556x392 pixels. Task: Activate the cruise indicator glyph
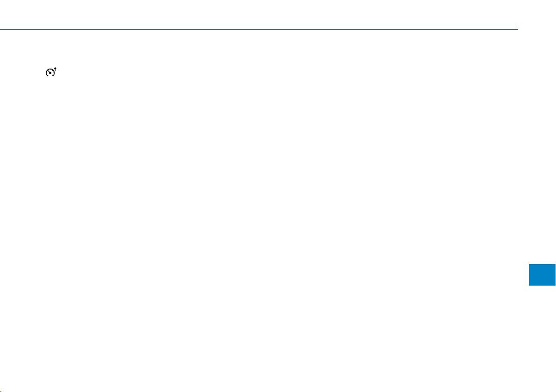pos(51,72)
